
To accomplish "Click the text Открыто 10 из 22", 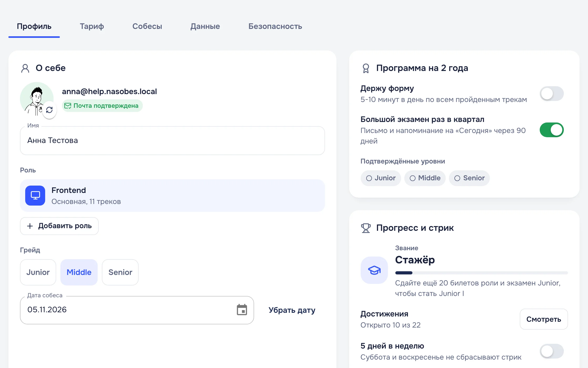I will coord(390,325).
